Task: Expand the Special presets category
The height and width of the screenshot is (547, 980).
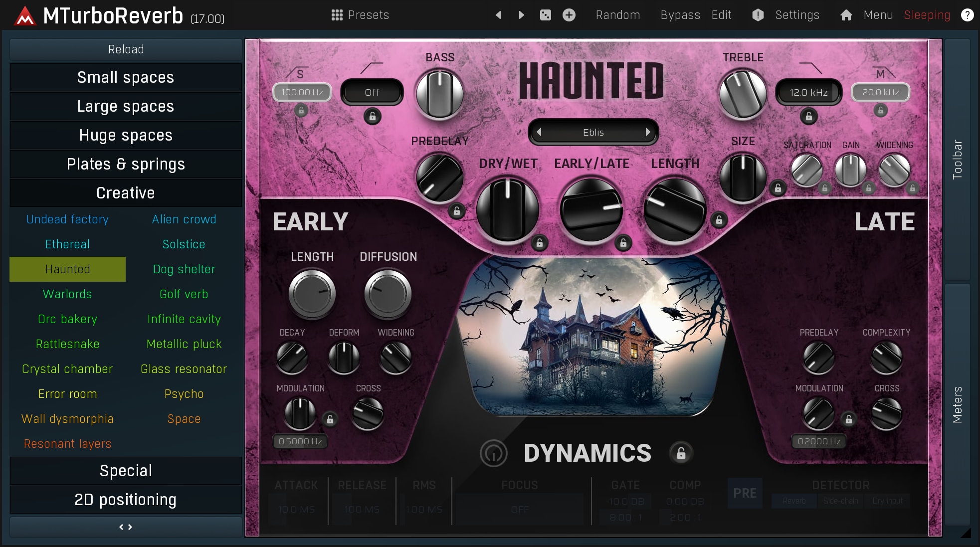Action: pos(126,471)
